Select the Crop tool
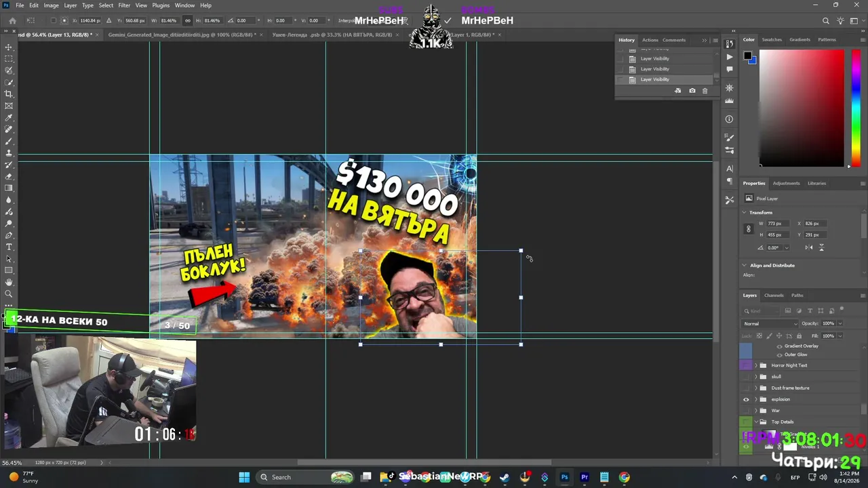Image resolution: width=868 pixels, height=488 pixels. click(9, 94)
